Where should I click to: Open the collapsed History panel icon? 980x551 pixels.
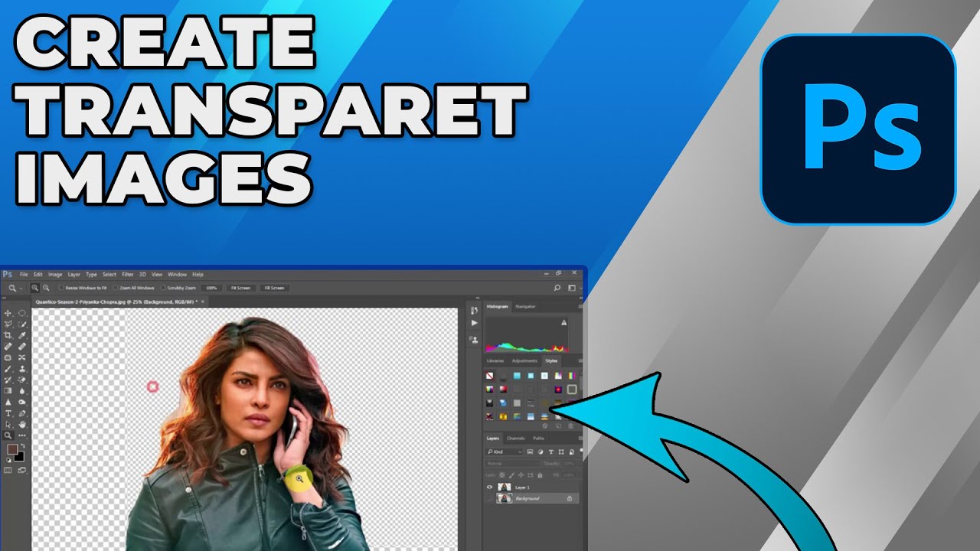(x=475, y=310)
